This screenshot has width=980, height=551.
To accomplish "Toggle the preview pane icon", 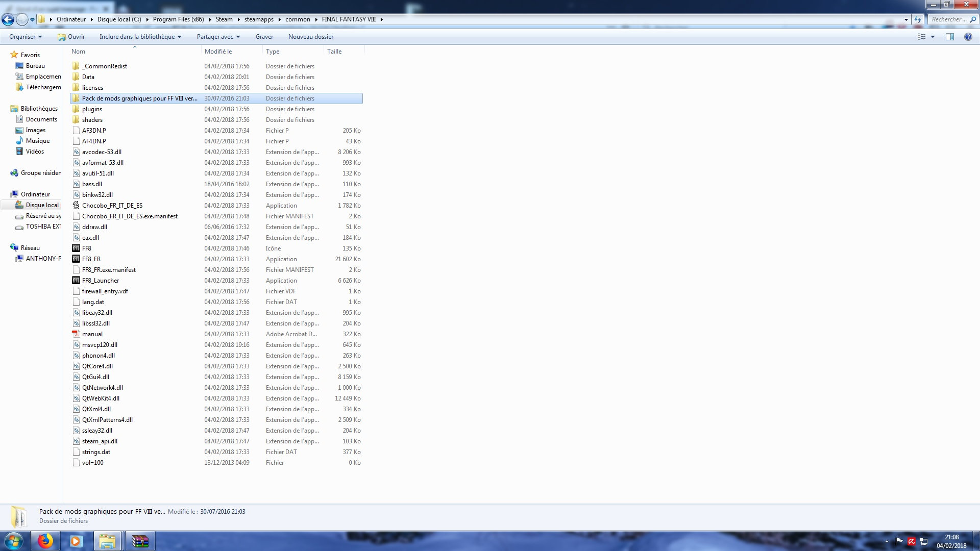I will [949, 37].
